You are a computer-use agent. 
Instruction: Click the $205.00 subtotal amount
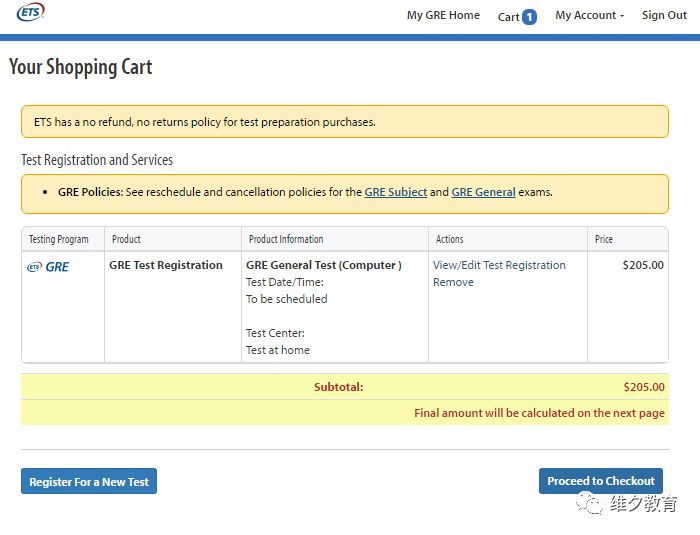(643, 387)
